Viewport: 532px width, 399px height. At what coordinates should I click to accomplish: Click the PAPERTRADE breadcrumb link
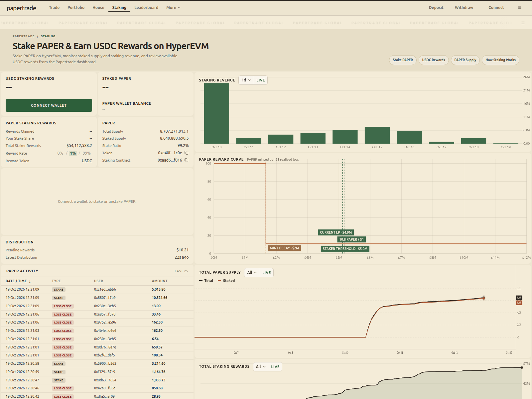pyautogui.click(x=24, y=36)
